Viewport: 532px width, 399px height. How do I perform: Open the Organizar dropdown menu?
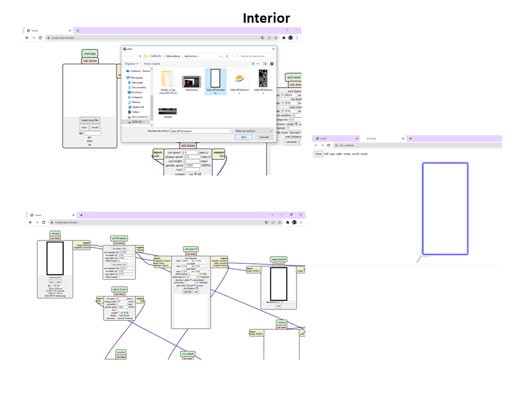(x=131, y=64)
